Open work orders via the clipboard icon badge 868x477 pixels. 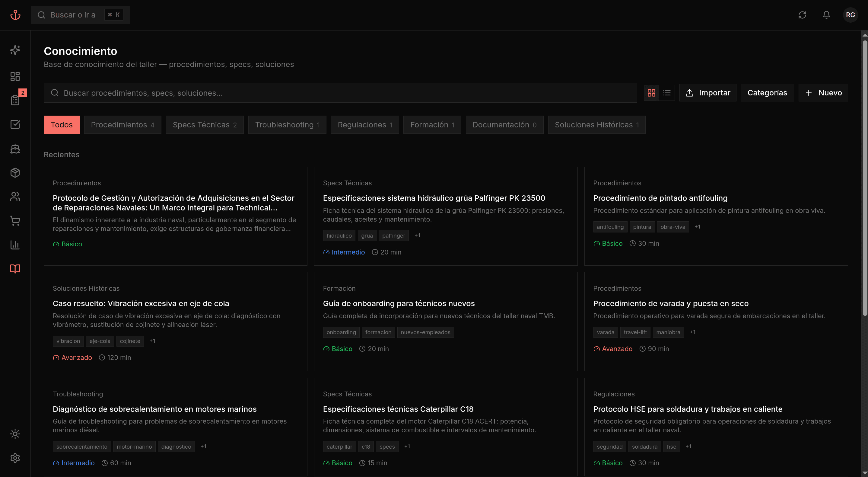15,100
